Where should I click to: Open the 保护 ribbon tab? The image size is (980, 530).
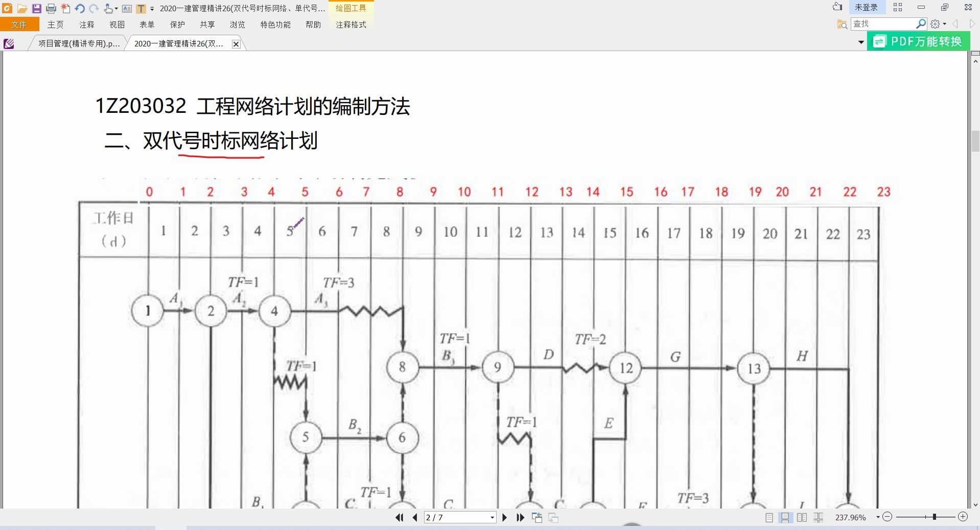tap(177, 25)
